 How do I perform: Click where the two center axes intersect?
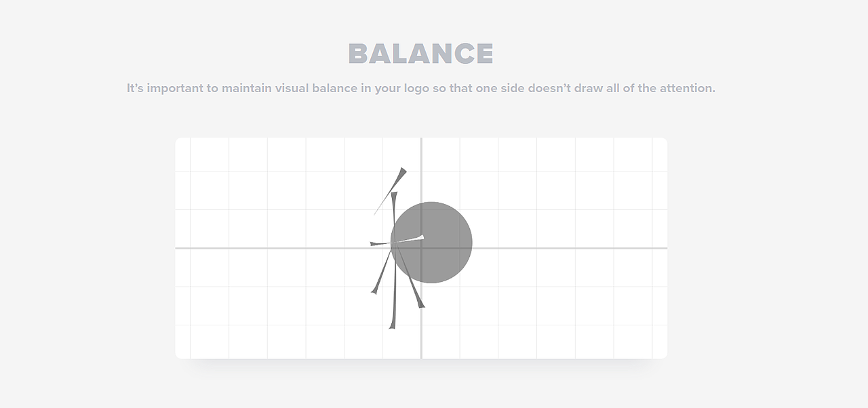pyautogui.click(x=421, y=248)
